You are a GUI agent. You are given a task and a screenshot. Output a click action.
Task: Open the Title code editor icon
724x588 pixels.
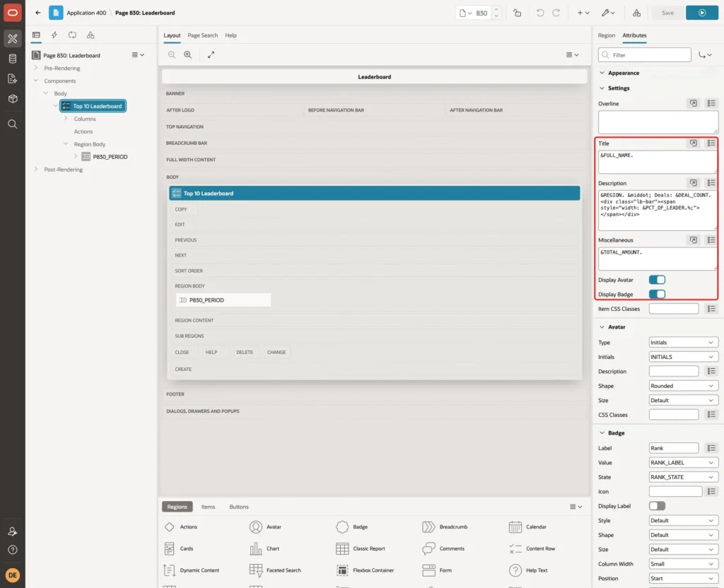693,143
